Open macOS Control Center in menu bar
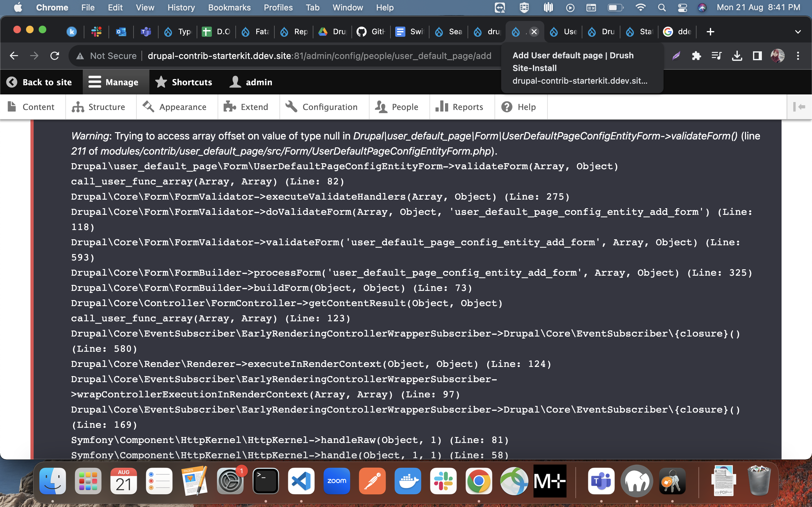The height and width of the screenshot is (507, 812). (x=682, y=7)
